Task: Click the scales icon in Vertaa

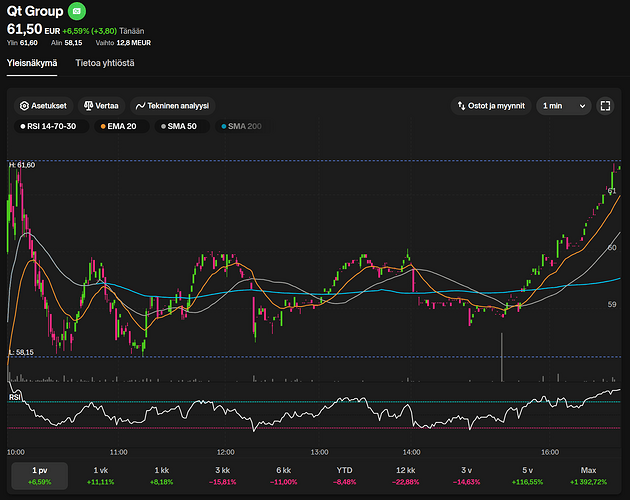Action: (x=88, y=106)
